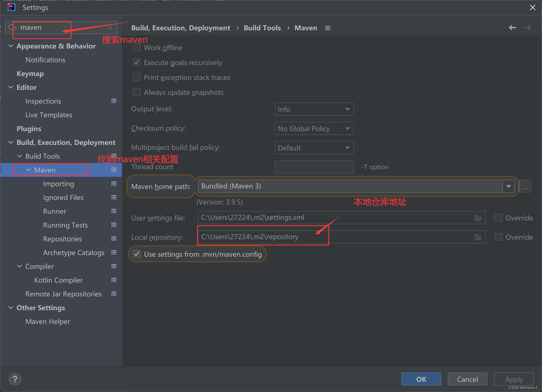Viewport: 542px width, 392px height.
Task: Collapse the Maven tree node
Action: pyautogui.click(x=28, y=170)
